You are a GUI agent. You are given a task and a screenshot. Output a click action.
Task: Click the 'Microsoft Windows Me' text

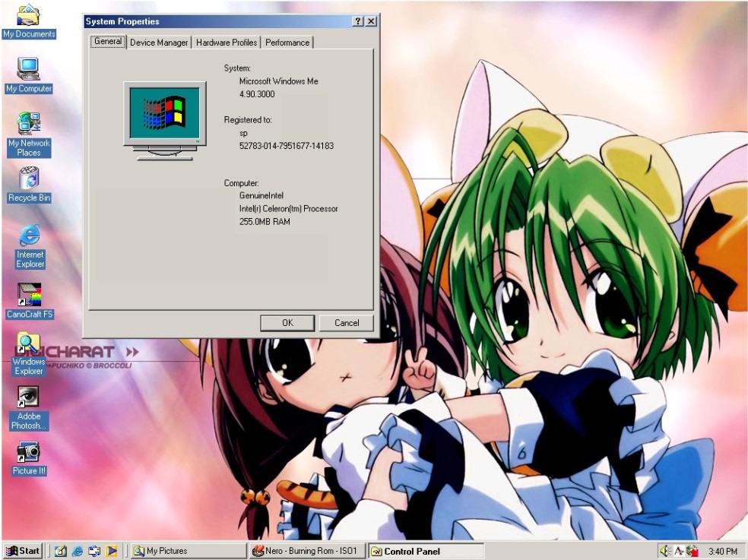coord(278,81)
